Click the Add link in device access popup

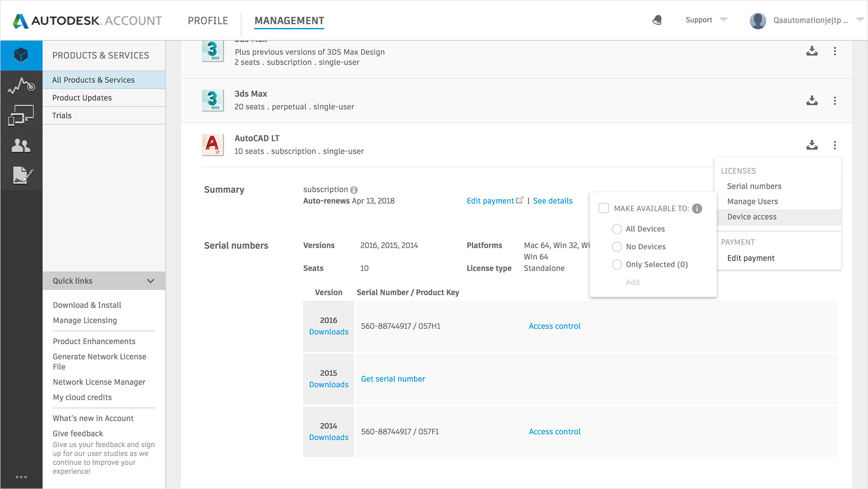coord(632,282)
